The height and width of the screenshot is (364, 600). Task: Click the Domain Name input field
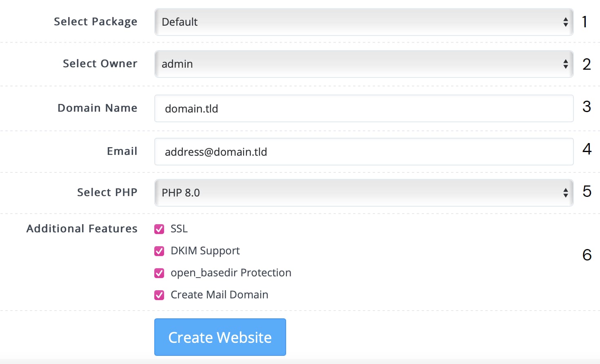(363, 109)
